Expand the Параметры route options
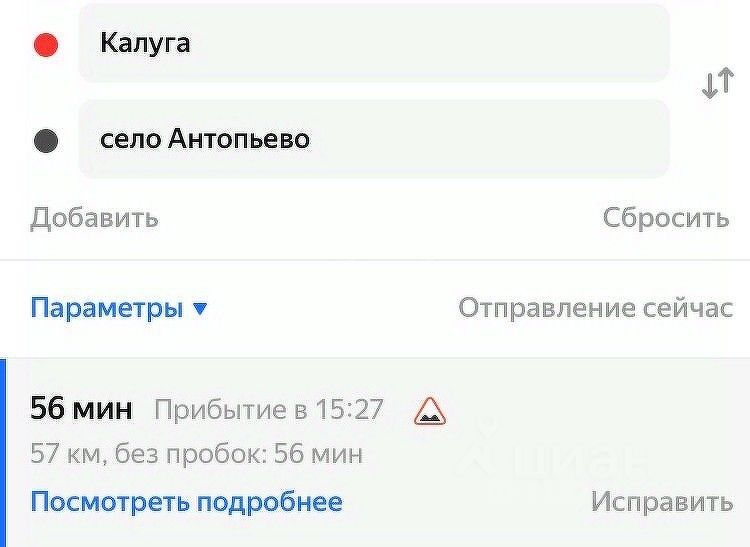Screen dimensions: 750x547 click(x=107, y=308)
